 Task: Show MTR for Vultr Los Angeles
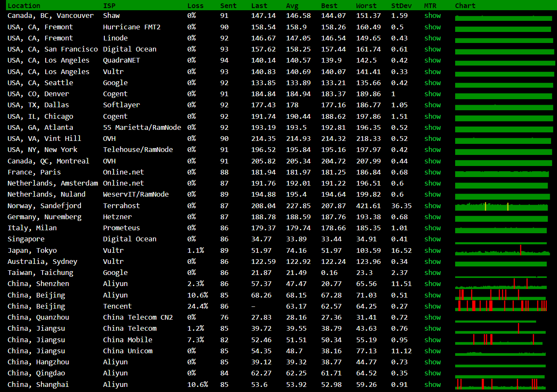(x=433, y=72)
